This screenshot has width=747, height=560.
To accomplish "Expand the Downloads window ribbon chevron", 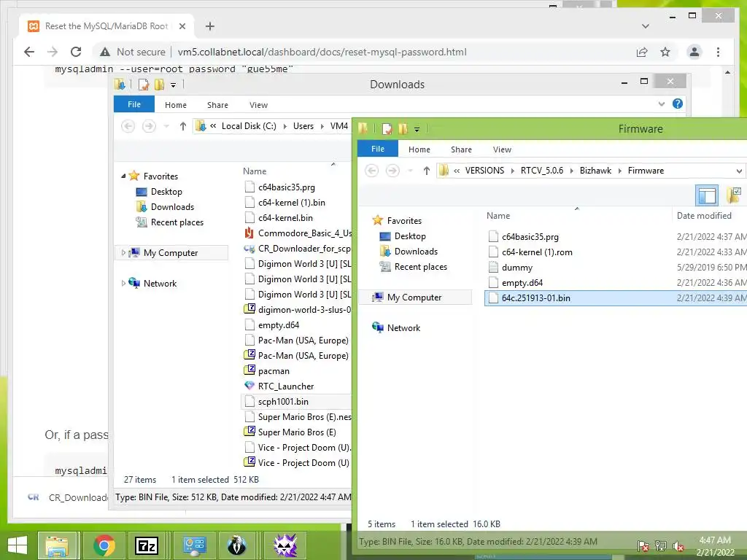I will coord(661,104).
